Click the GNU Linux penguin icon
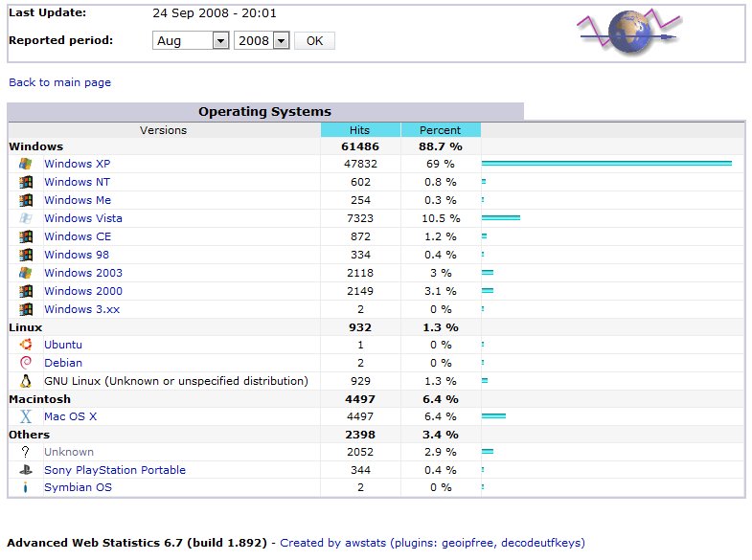Image resolution: width=752 pixels, height=560 pixels. pos(26,381)
